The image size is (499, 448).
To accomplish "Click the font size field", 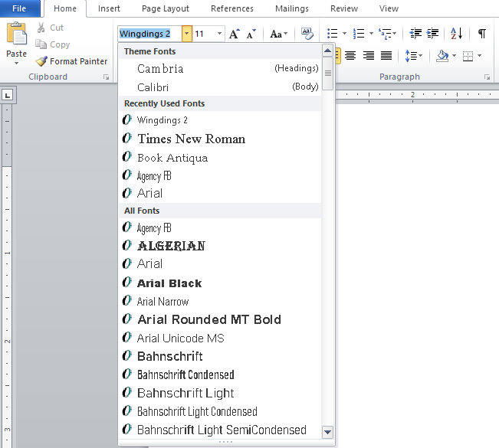I will coord(204,34).
